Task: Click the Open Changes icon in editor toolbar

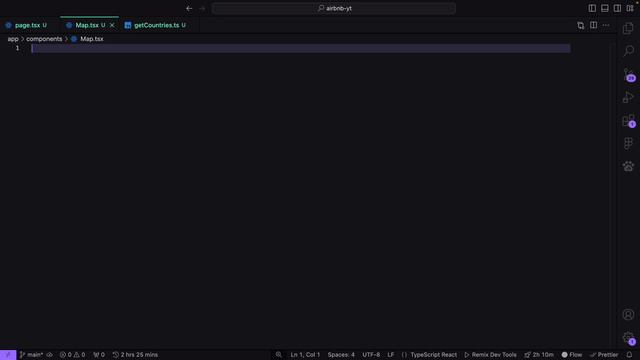Action: (x=581, y=25)
